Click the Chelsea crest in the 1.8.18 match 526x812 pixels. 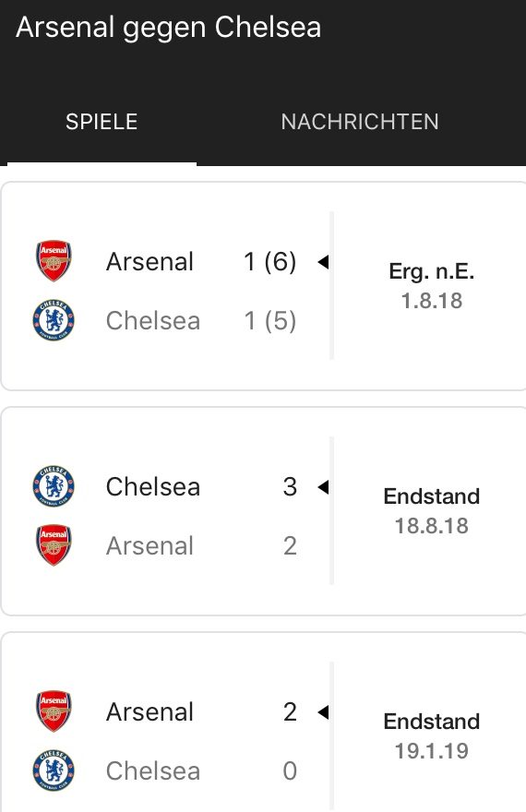click(54, 320)
